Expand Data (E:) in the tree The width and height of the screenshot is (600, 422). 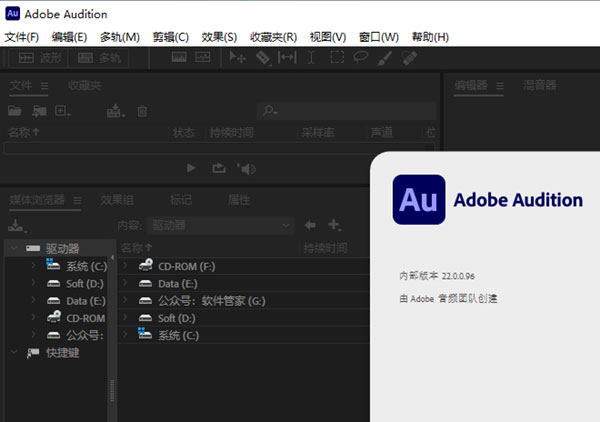point(33,300)
